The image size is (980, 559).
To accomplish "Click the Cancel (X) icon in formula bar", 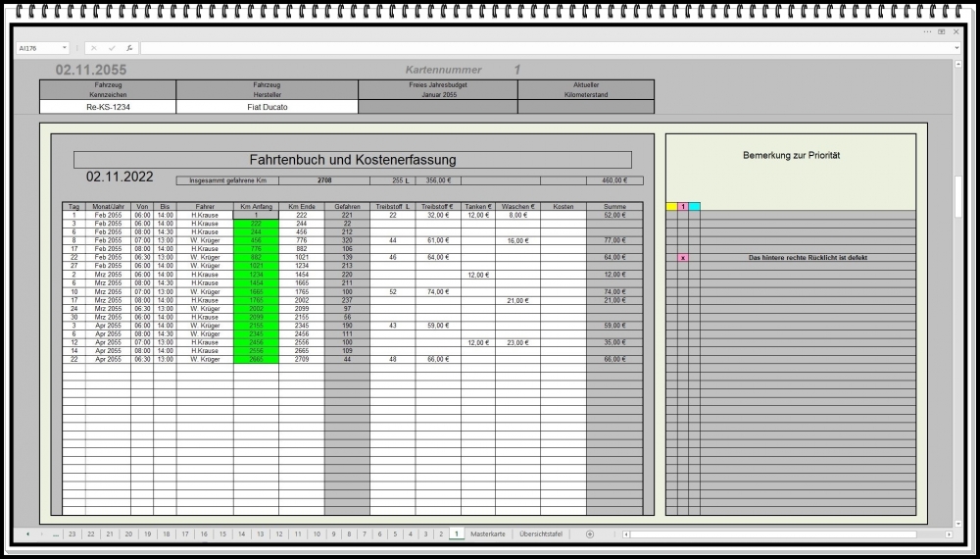I will pyautogui.click(x=94, y=48).
